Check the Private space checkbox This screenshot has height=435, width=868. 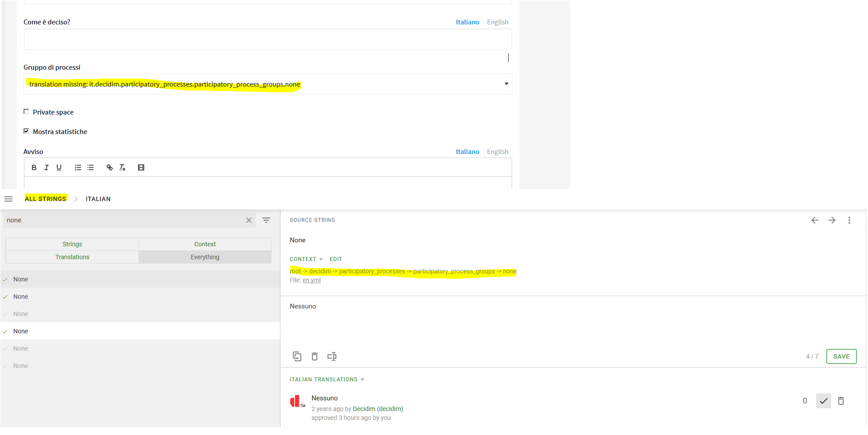[27, 112]
